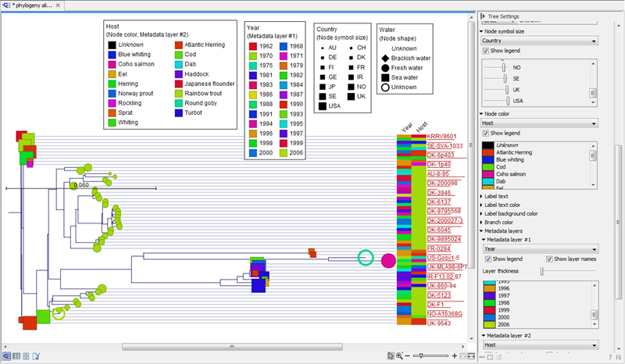Open the Country node symbol size dropdown
Screen dimensions: 625x364
[539, 41]
